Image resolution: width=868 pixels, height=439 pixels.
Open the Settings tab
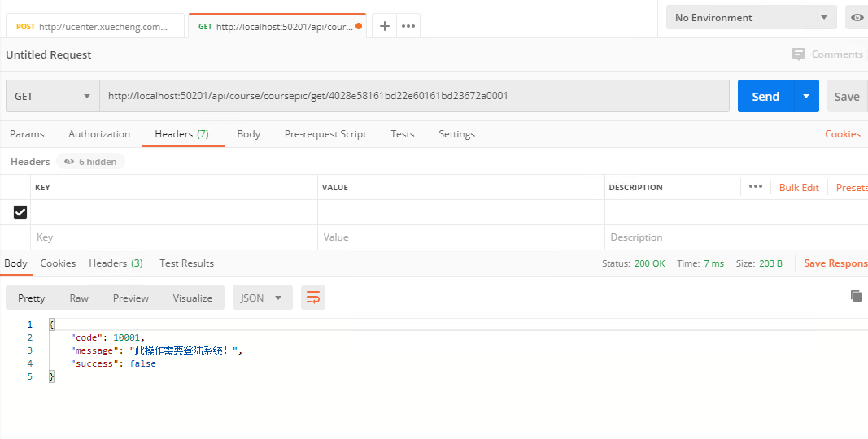tap(456, 134)
